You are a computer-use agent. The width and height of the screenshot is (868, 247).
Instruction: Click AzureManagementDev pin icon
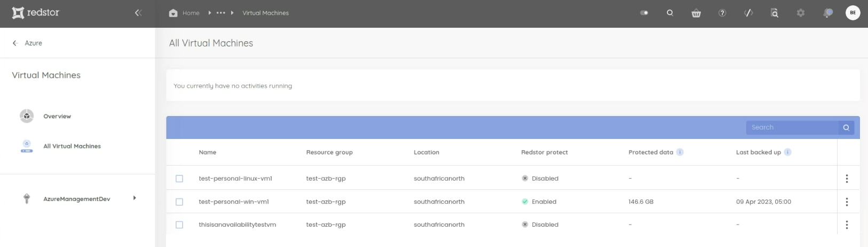[x=27, y=198]
